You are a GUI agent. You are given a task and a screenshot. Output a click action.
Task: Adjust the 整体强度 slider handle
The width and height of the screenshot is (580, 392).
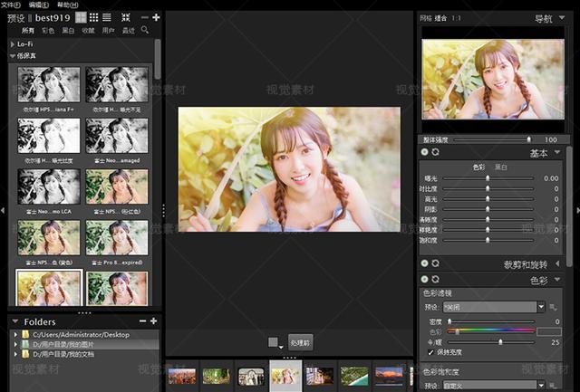(x=528, y=139)
